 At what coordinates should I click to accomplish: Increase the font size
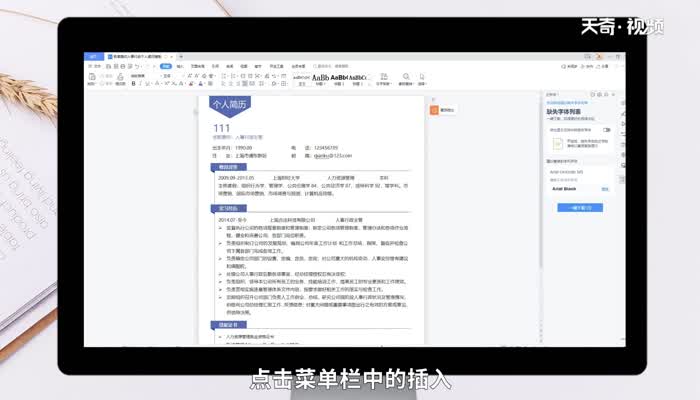(x=189, y=76)
